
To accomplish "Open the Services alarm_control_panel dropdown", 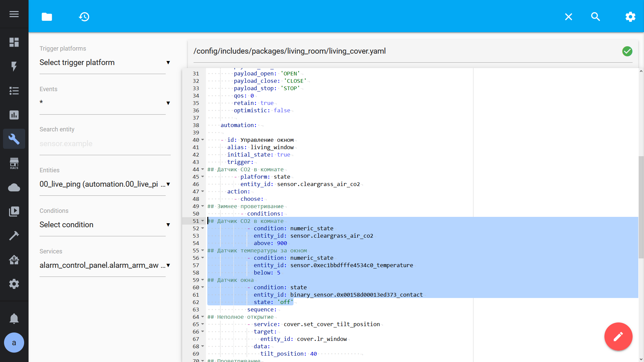I will pyautogui.click(x=105, y=265).
